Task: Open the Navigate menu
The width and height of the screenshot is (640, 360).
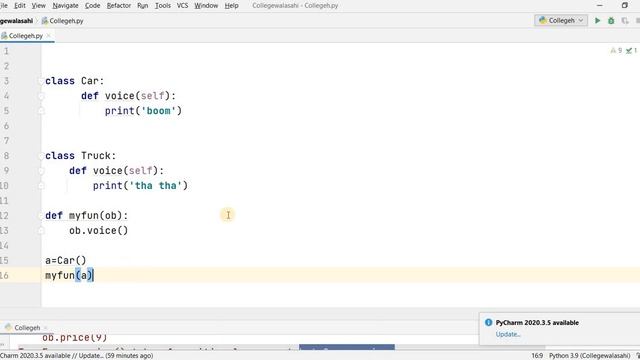Action: [x=65, y=6]
